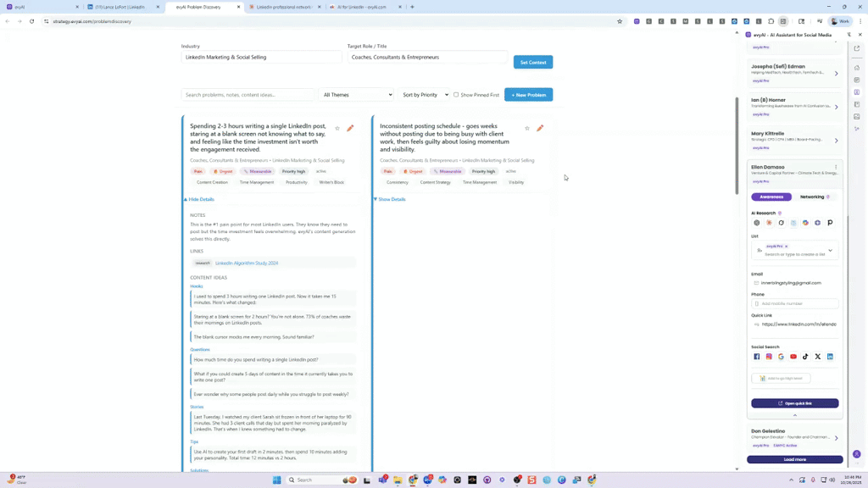Screen dimensions: 868x488
Task: Search Facebook in Social Search row
Action: click(757, 357)
